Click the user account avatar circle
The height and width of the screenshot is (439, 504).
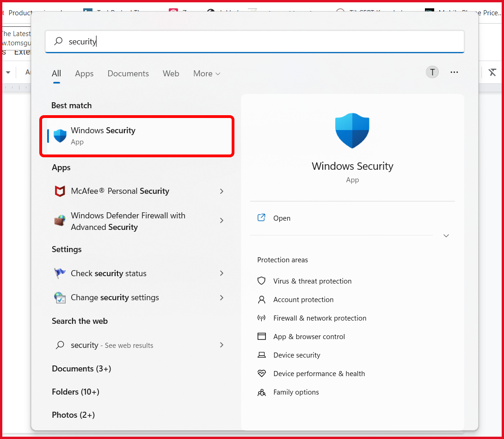(x=432, y=72)
